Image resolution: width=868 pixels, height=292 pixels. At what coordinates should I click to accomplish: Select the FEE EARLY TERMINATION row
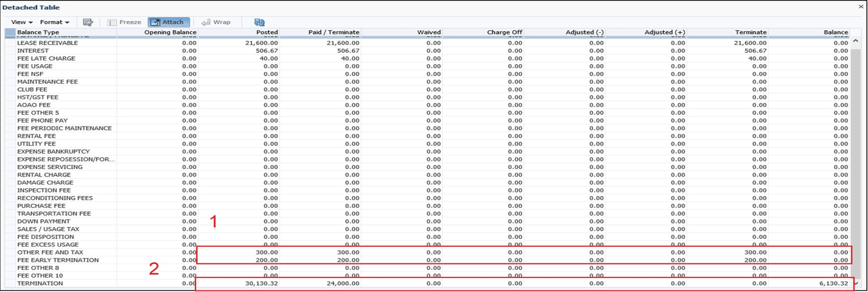pyautogui.click(x=427, y=261)
